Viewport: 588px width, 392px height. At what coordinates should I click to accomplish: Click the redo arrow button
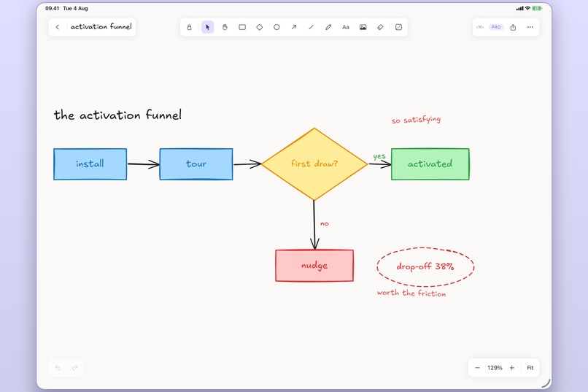pos(74,368)
